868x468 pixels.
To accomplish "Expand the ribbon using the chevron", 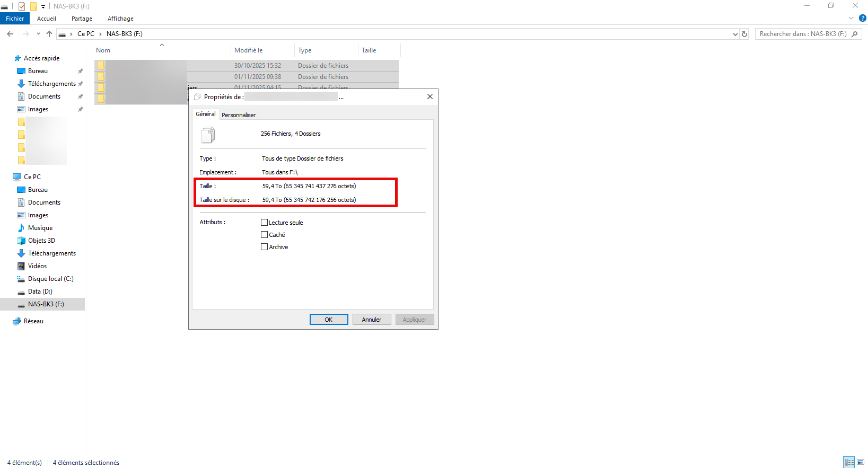I will pyautogui.click(x=851, y=18).
